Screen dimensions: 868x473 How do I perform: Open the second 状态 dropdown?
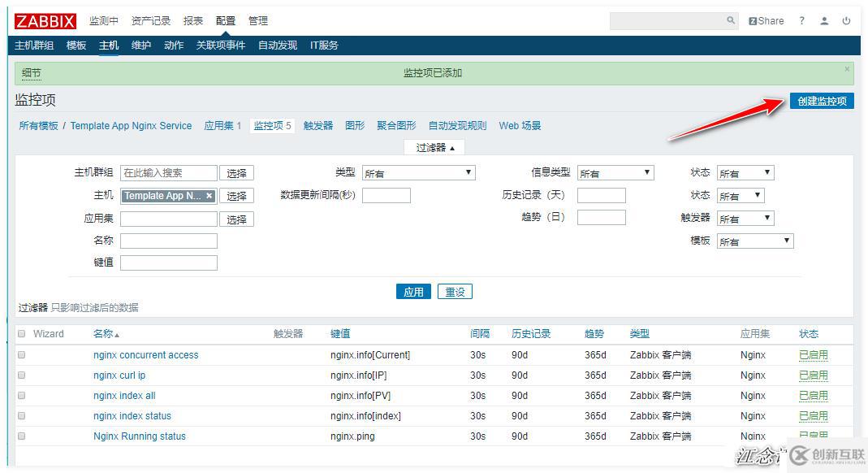click(x=741, y=196)
